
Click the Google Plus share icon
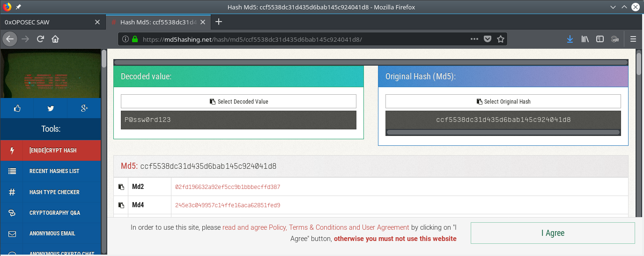click(x=84, y=108)
